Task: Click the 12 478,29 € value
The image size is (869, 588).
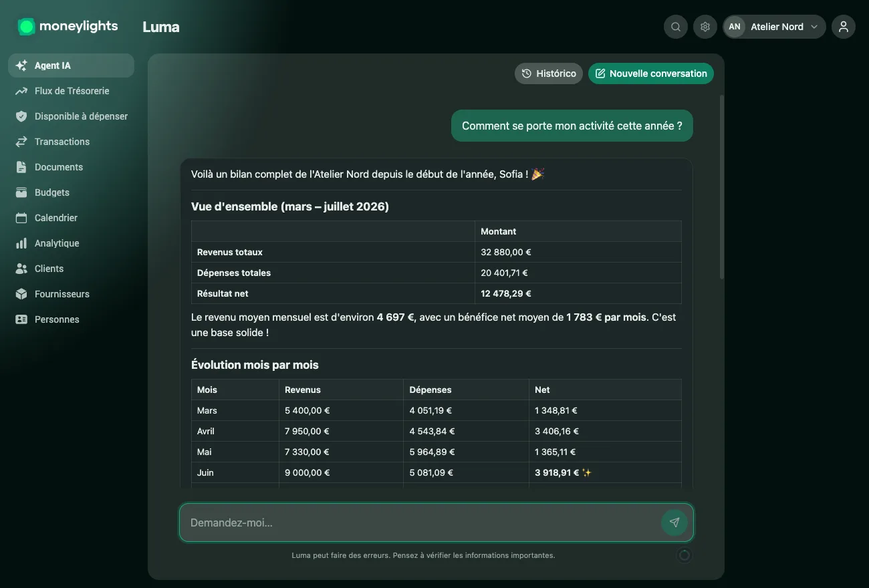Action: (x=506, y=293)
